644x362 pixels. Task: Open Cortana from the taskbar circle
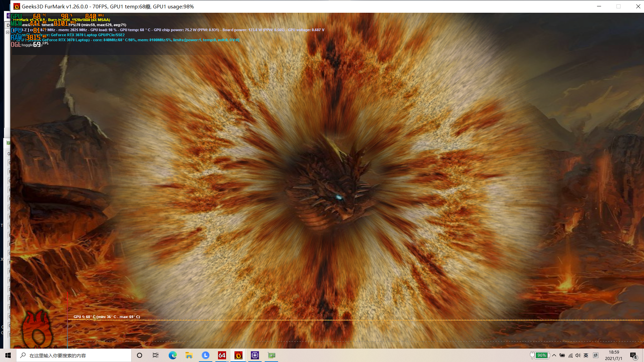tap(140, 355)
